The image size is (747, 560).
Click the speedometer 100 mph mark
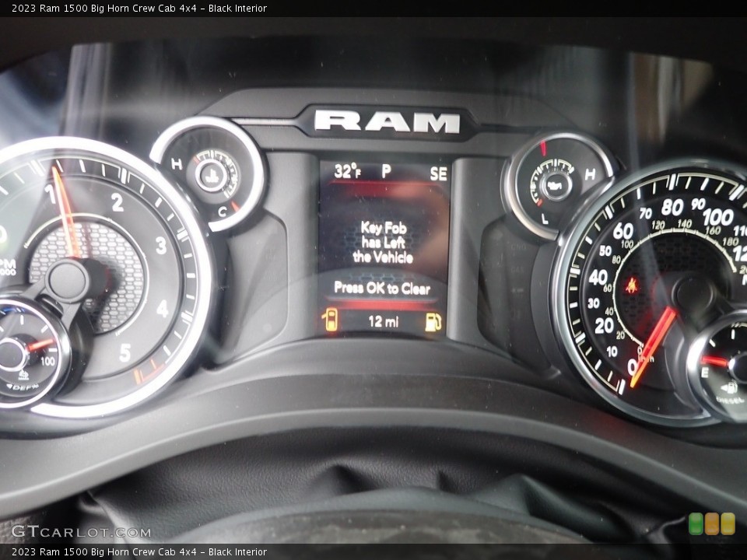(718, 217)
